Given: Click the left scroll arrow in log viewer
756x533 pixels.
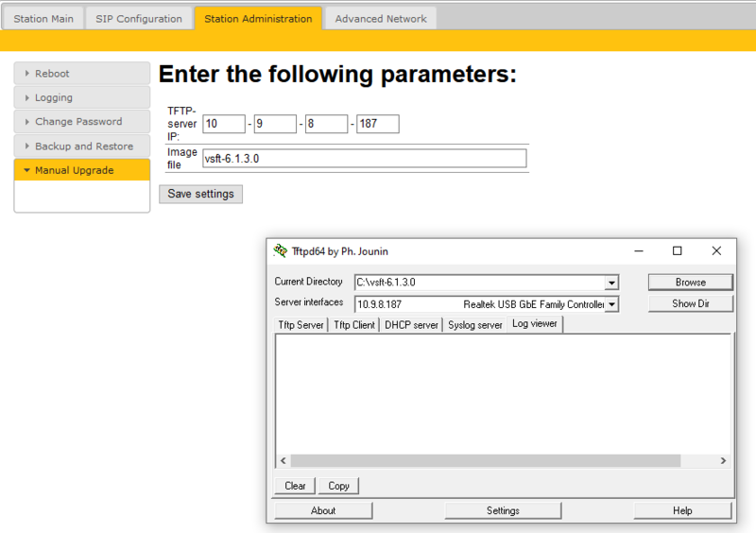Looking at the screenshot, I should click(283, 460).
